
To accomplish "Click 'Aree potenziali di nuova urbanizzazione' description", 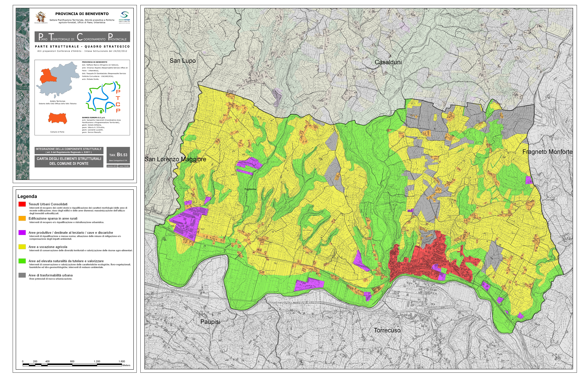I will pyautogui.click(x=51, y=279).
